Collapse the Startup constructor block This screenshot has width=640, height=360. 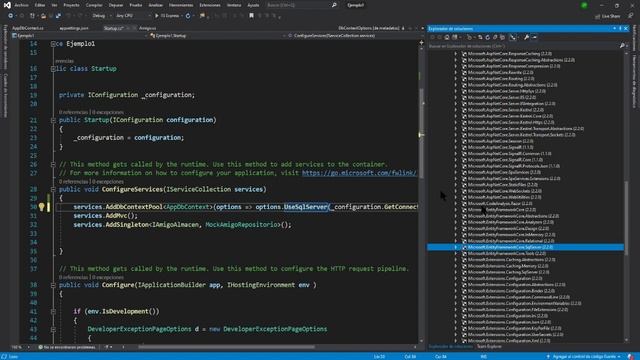(x=53, y=120)
